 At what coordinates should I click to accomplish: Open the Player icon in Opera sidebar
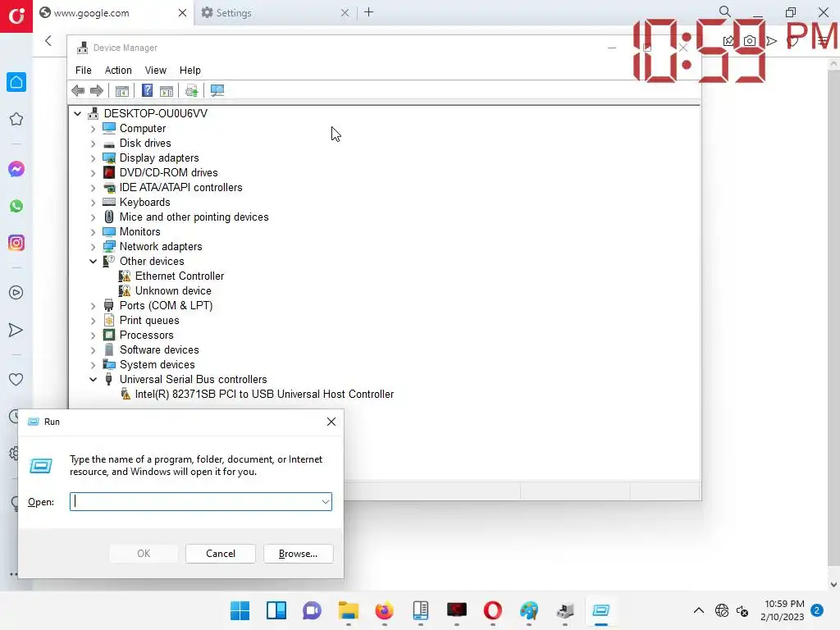click(x=16, y=293)
